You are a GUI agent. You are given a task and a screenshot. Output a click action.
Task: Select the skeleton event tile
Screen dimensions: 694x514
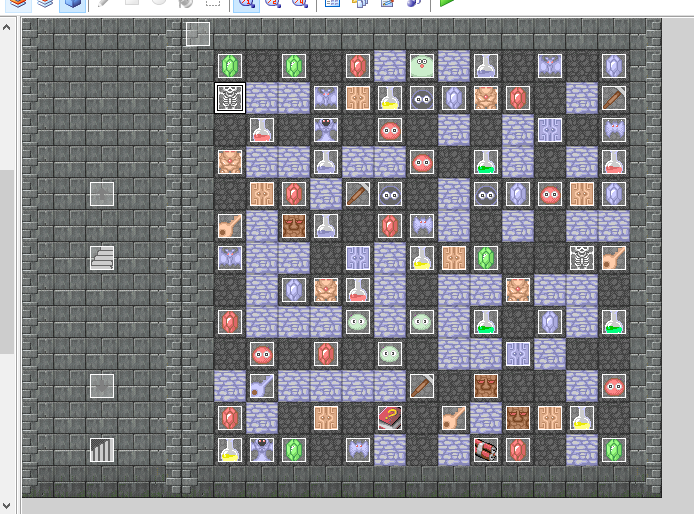tap(230, 98)
